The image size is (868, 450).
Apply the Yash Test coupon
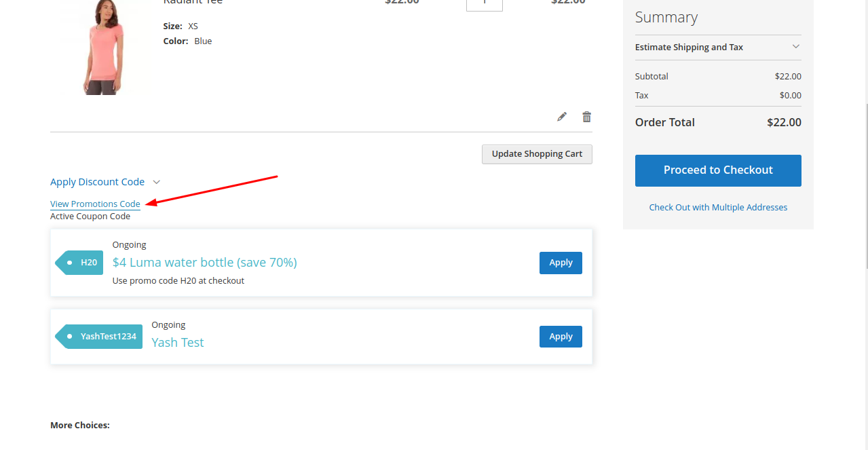coord(561,337)
